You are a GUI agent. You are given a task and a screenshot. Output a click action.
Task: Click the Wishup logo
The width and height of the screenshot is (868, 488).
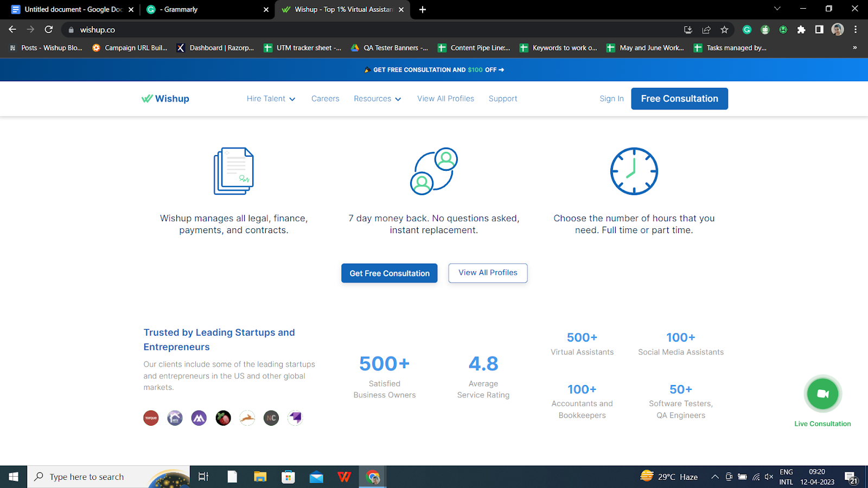[x=165, y=99]
